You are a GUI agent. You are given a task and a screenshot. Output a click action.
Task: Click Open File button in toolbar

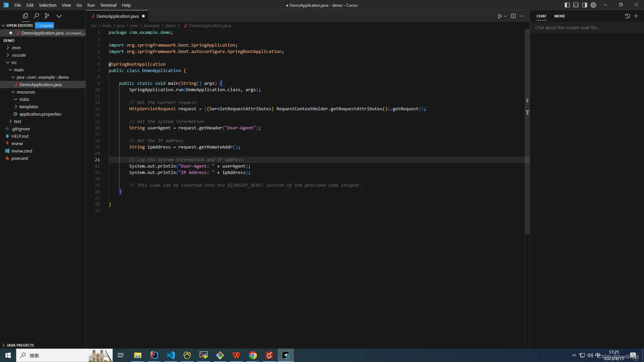pyautogui.click(x=25, y=15)
